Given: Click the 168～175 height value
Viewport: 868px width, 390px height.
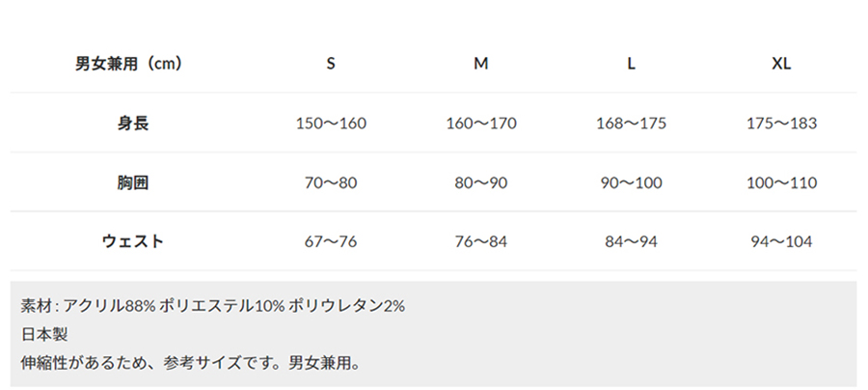Looking at the screenshot, I should (x=631, y=123).
